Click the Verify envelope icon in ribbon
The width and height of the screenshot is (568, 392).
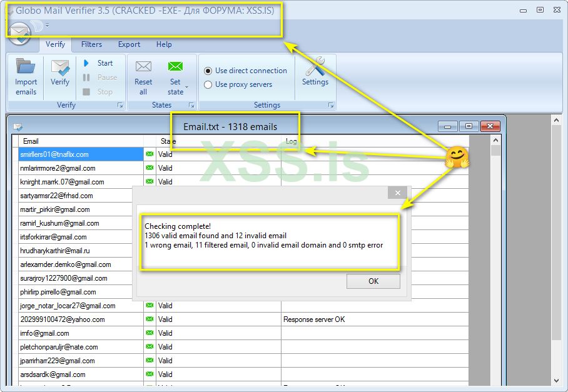pos(60,68)
